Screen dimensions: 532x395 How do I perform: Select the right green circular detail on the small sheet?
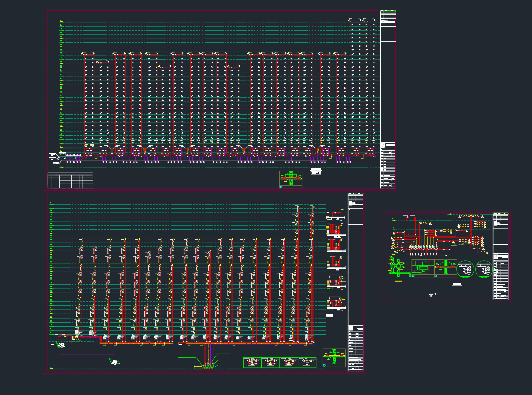coord(484,269)
